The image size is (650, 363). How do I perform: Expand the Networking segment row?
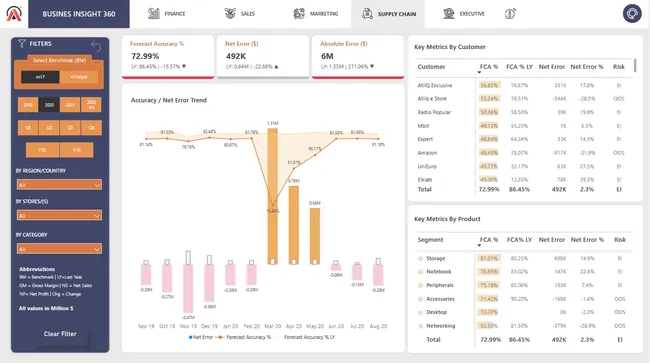click(420, 326)
